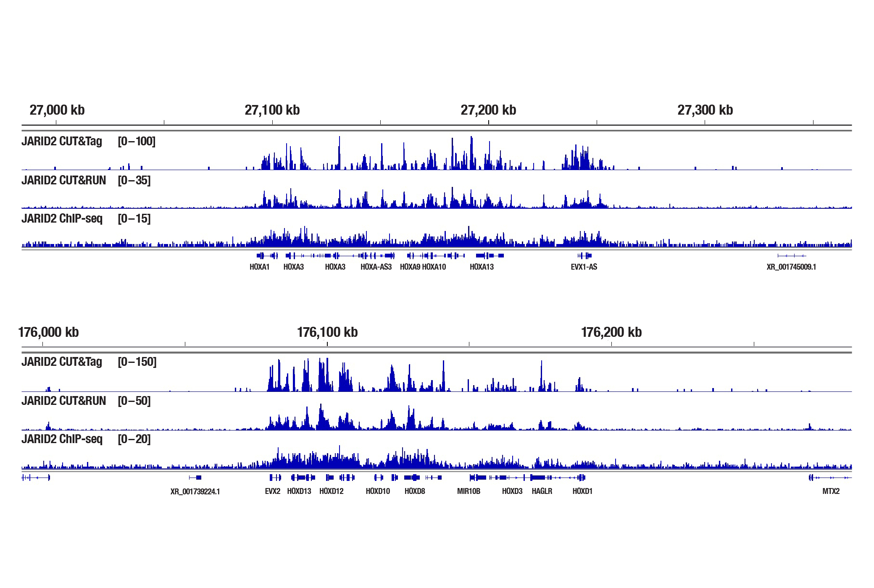Click the HOXA3 label beside HOXA-AS3
The image size is (874, 588).
coord(335,267)
